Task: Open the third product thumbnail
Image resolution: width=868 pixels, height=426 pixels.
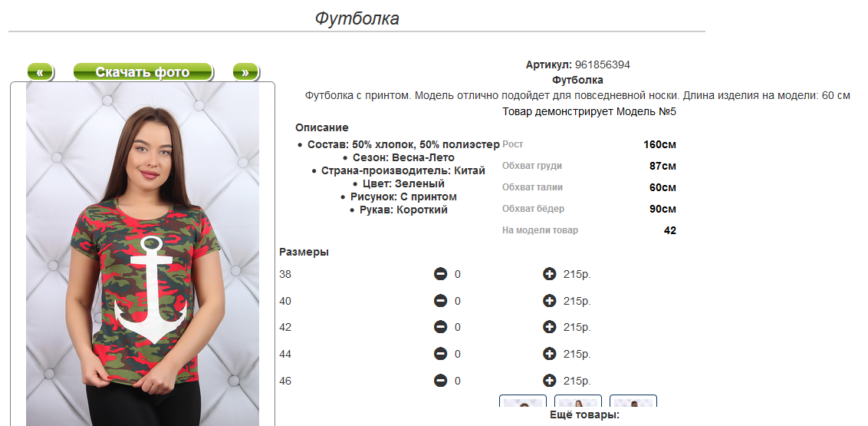Action: click(633, 401)
